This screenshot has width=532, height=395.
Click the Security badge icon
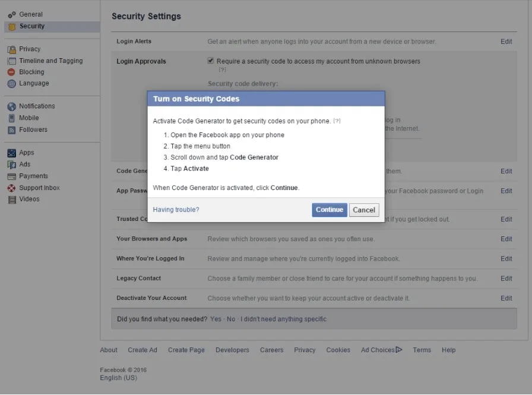(11, 27)
